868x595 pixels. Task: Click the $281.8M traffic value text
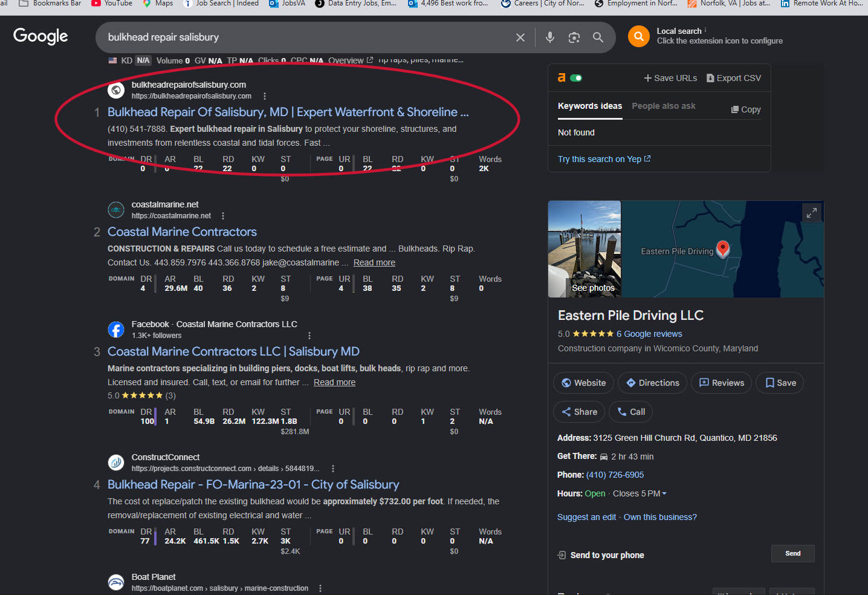pos(295,432)
